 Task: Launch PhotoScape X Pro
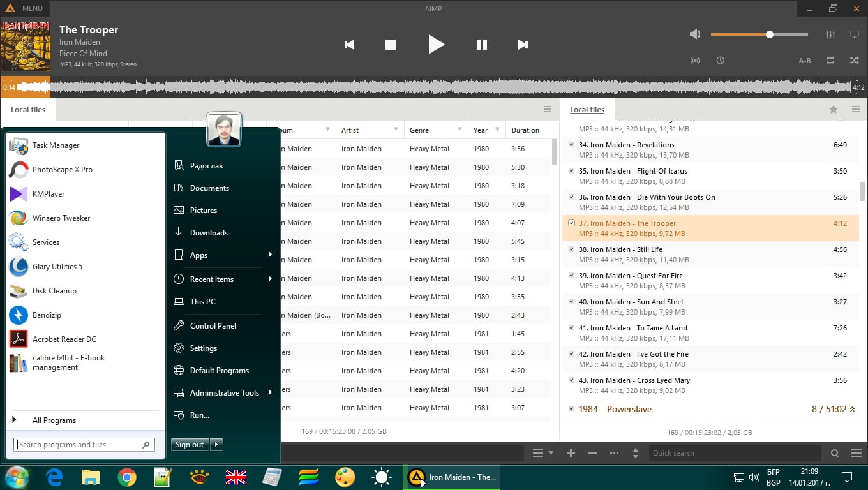84,170
